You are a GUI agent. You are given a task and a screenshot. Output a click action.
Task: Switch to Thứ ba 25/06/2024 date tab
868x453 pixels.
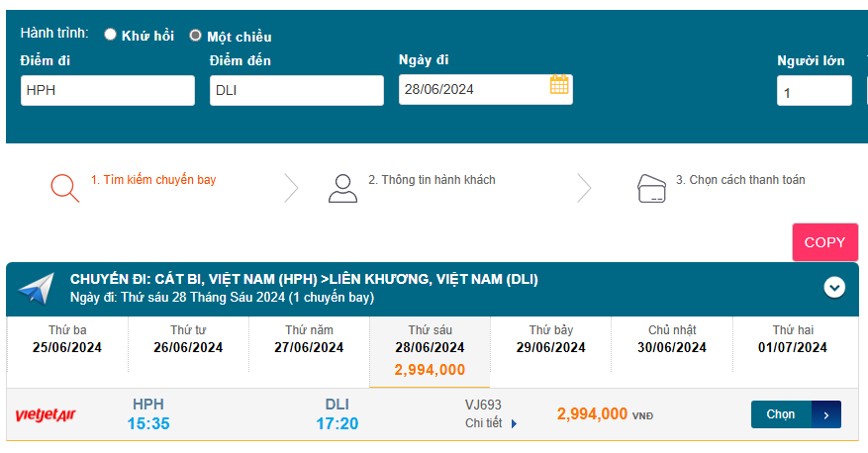(67, 339)
